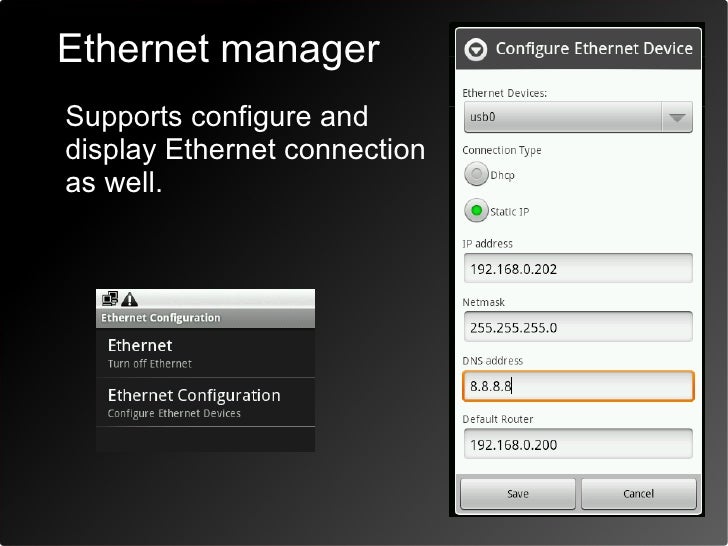Open 'Configure Ethernet Devices' menu entry
Viewport: 728px width, 546px height.
pyautogui.click(x=205, y=402)
